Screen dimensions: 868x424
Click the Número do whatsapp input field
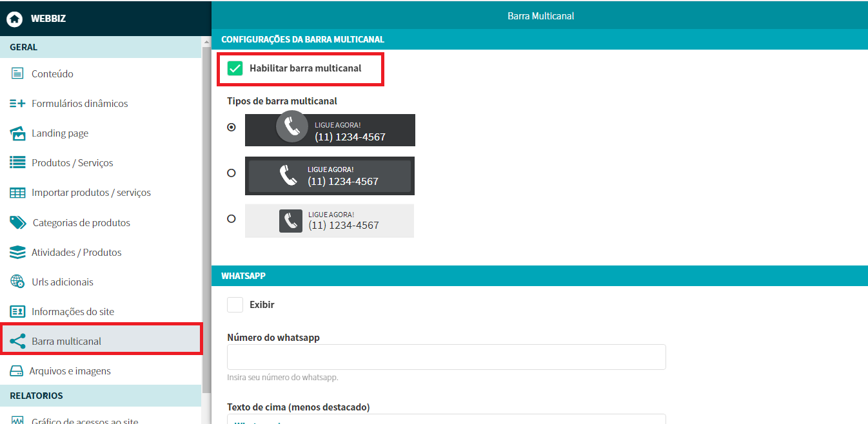coord(446,357)
